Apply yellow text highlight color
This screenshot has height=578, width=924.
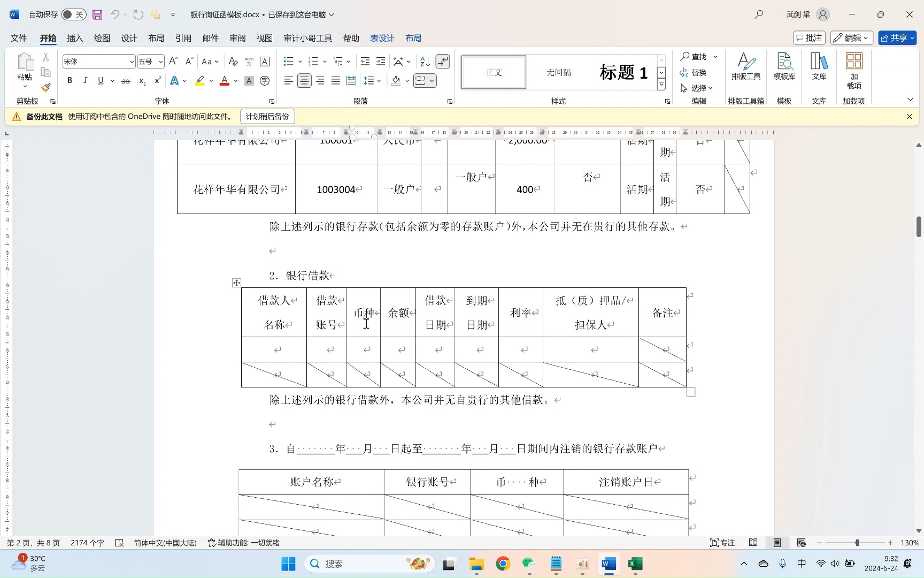(x=200, y=81)
